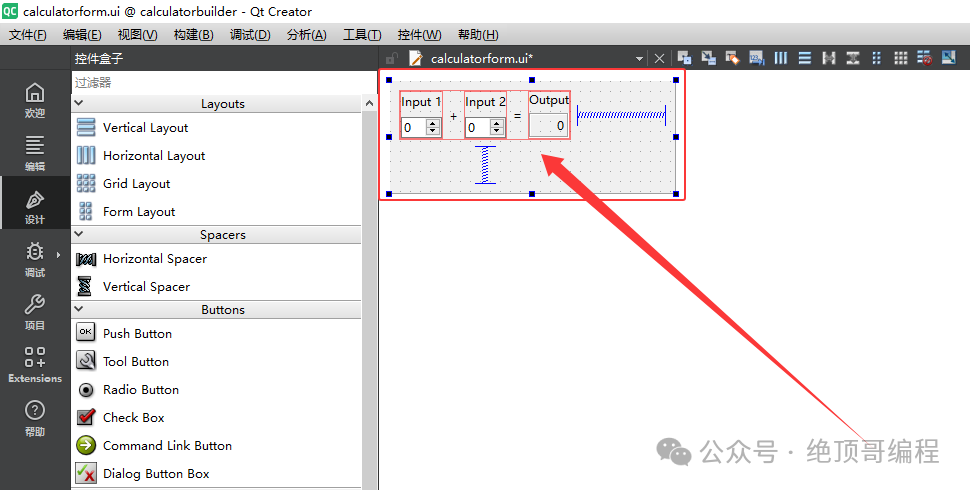
Task: Apply Form Layout from the toolbar
Action: (877, 58)
